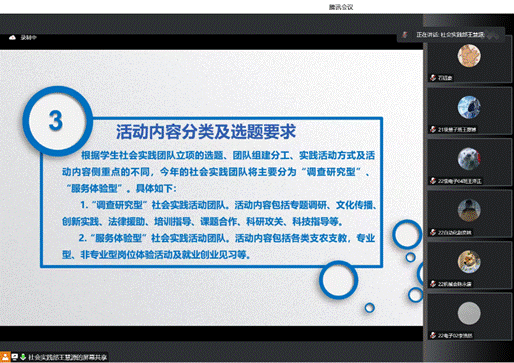Click muted mic icon beside 22电子02 participant name
Image resolution: width=514 pixels, height=363 pixels.
(433, 335)
